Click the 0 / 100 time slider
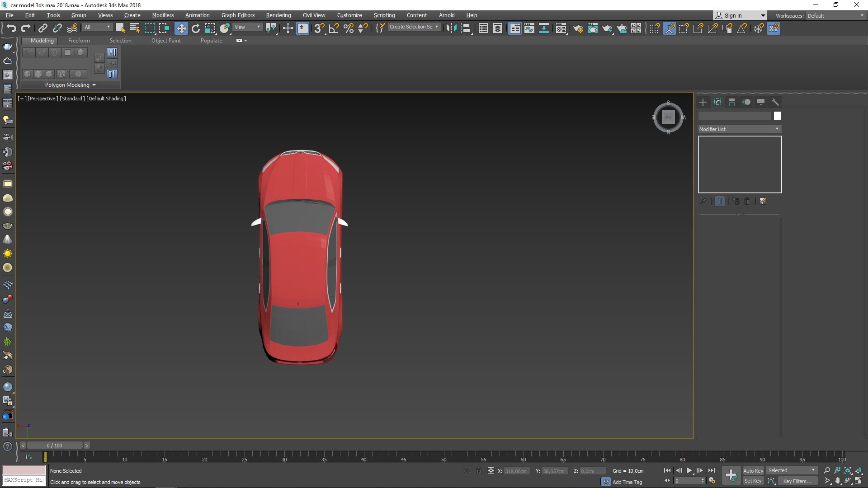 (55, 446)
